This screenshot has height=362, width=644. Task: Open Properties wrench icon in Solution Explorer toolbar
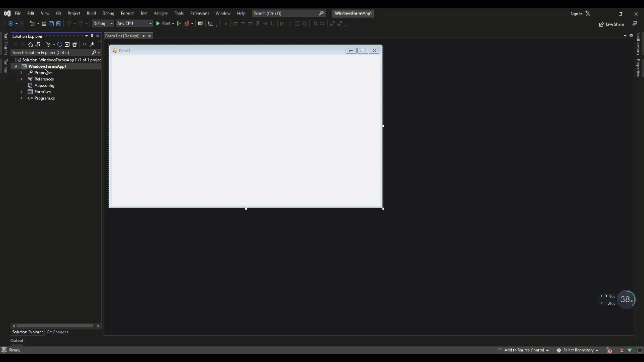92,44
